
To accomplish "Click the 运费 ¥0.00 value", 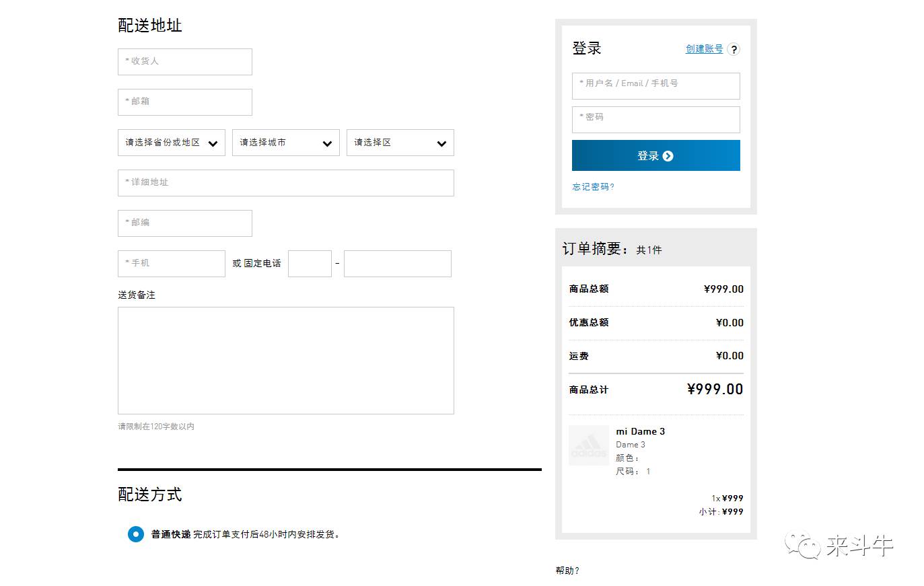I will click(730, 356).
